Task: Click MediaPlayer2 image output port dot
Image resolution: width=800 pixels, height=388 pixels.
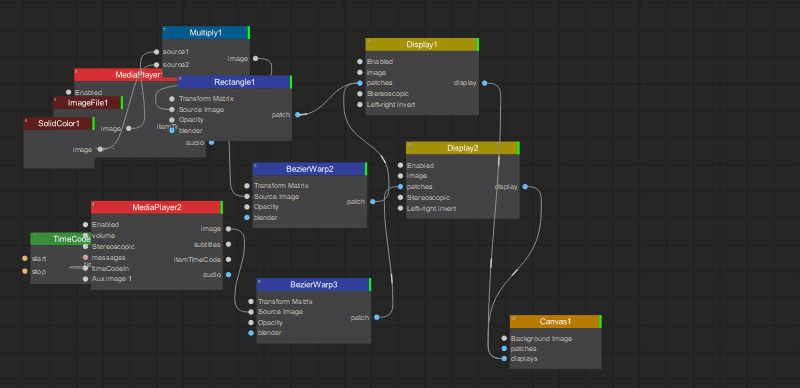Action: 228,229
